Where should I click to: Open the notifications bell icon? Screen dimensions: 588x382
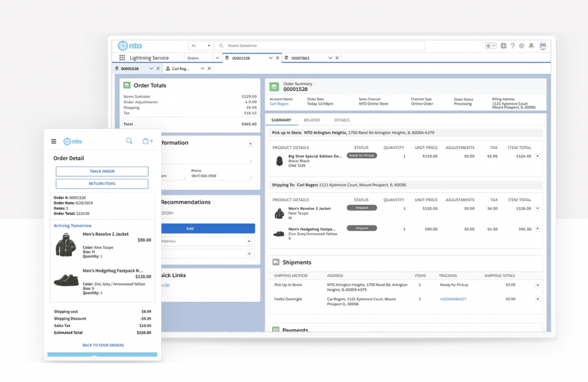pyautogui.click(x=531, y=45)
